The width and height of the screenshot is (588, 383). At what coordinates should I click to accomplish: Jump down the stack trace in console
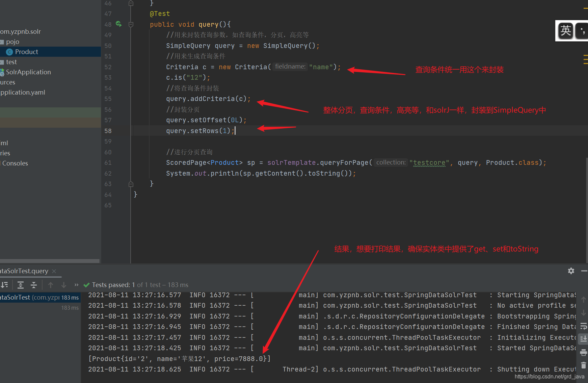click(x=583, y=313)
